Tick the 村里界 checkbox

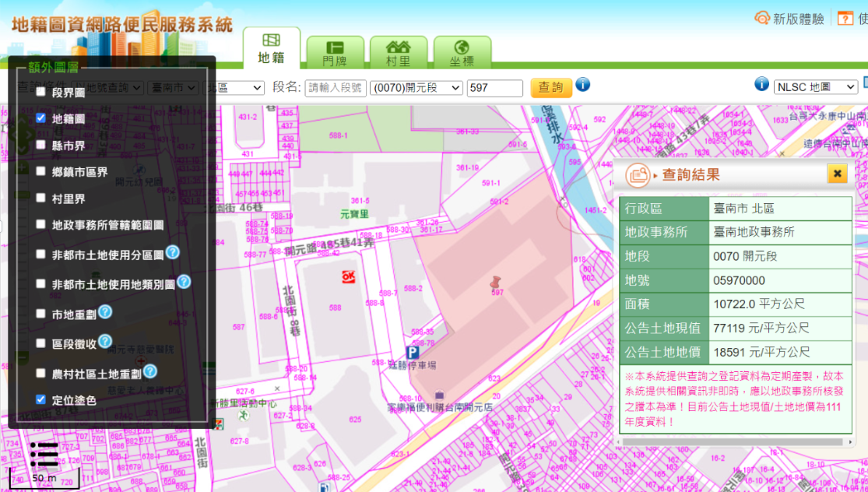click(x=40, y=198)
